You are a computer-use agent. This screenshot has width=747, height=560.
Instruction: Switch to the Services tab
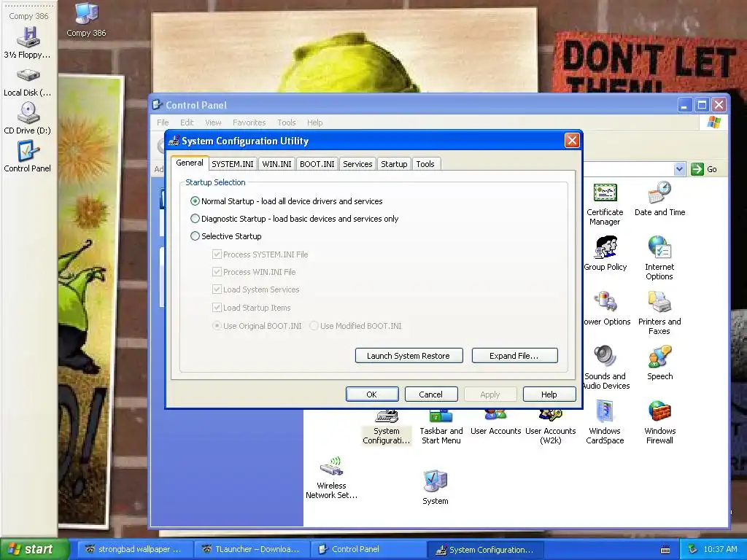click(357, 164)
